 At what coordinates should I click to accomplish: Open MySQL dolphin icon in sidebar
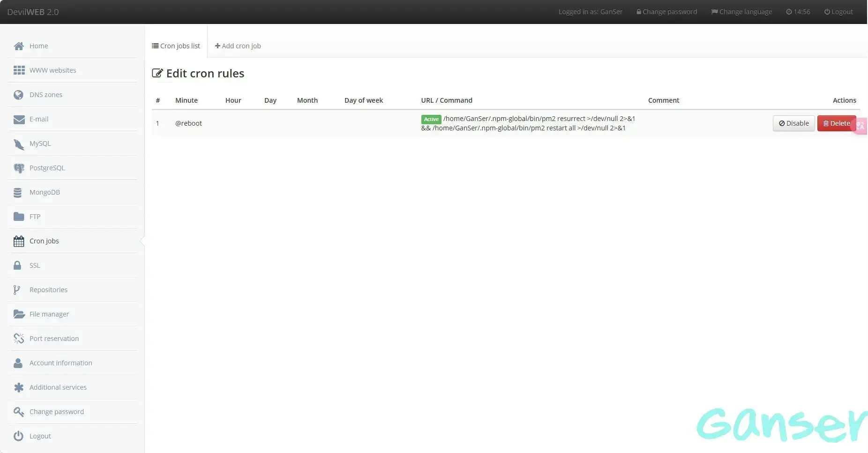tap(19, 144)
